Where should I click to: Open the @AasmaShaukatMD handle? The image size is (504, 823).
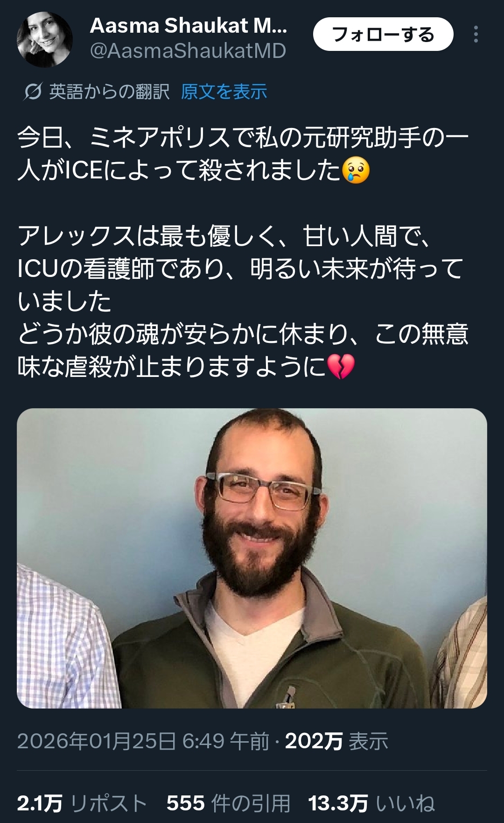point(188,51)
